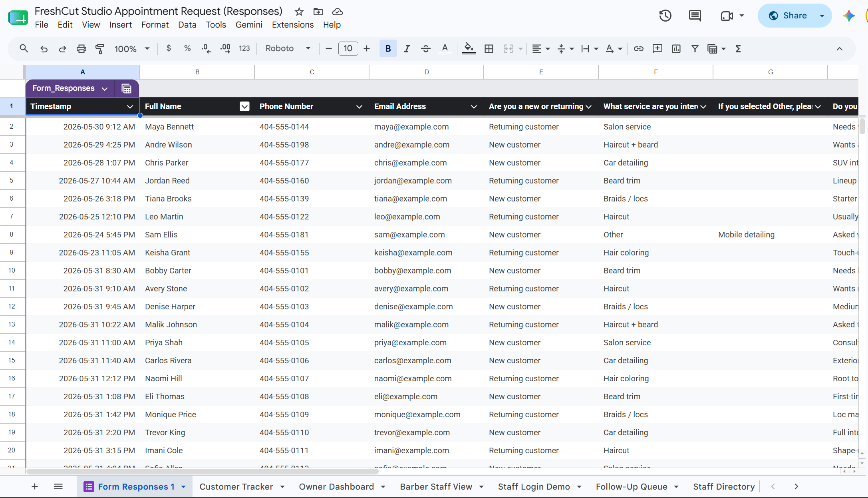The width and height of the screenshot is (868, 498).
Task: Increase decimal places
Action: pos(225,48)
